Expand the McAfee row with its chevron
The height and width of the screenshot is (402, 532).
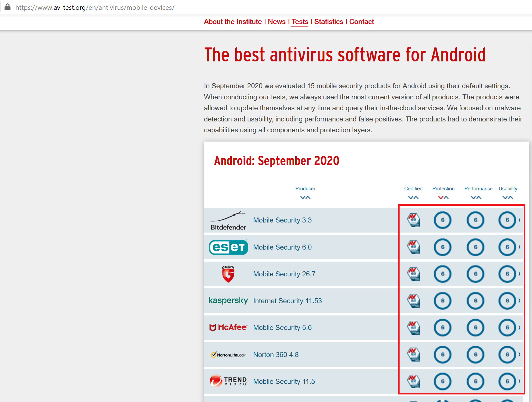pos(519,327)
